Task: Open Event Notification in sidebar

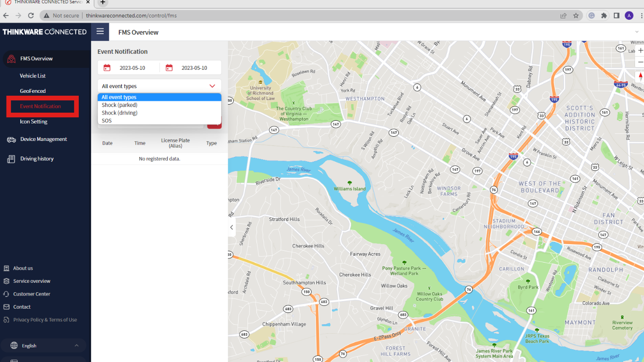Action: 41,107
